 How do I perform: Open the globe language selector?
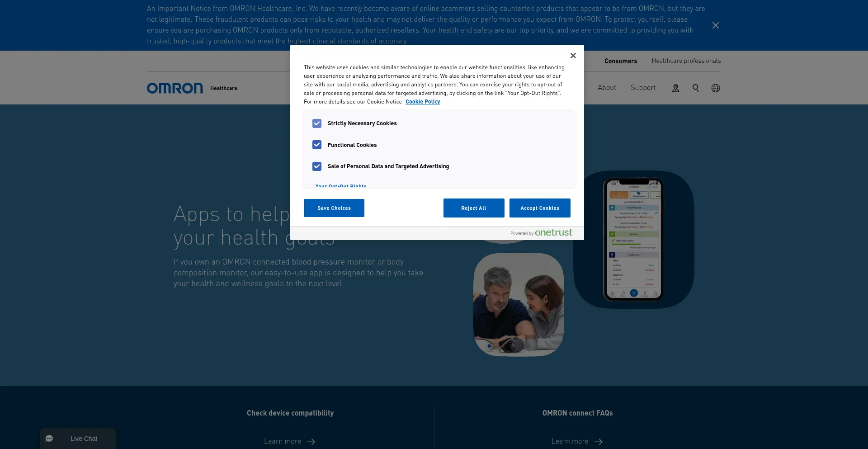pyautogui.click(x=715, y=88)
